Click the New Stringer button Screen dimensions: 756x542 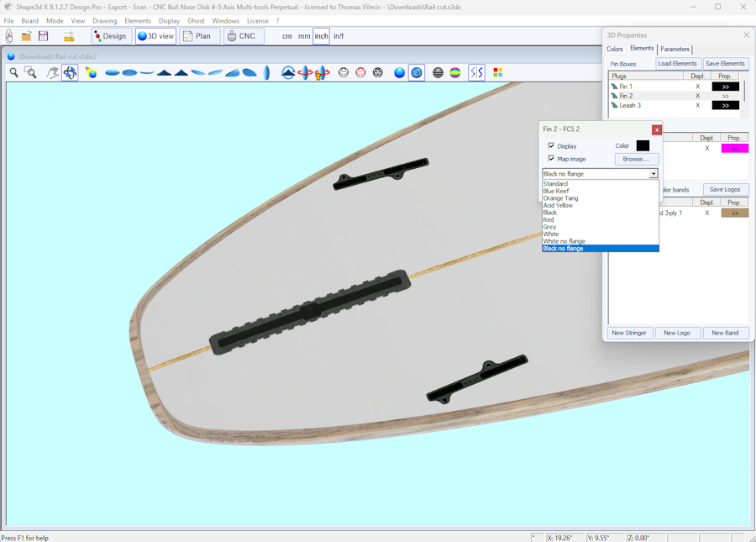(629, 333)
